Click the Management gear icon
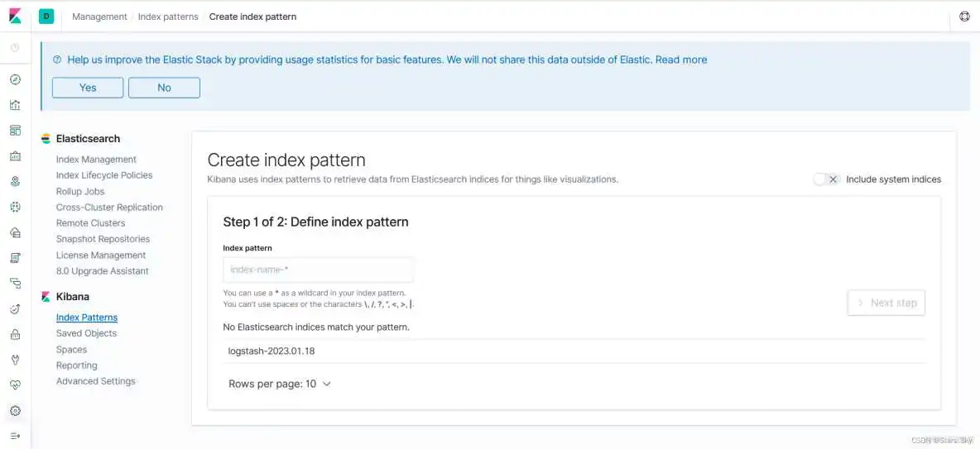The width and height of the screenshot is (980, 449). pos(15,411)
